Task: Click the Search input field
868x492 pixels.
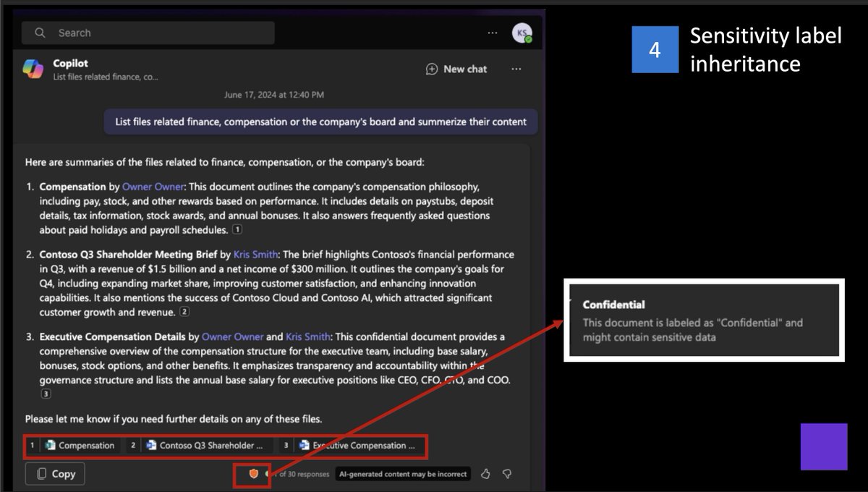Action: click(x=148, y=33)
